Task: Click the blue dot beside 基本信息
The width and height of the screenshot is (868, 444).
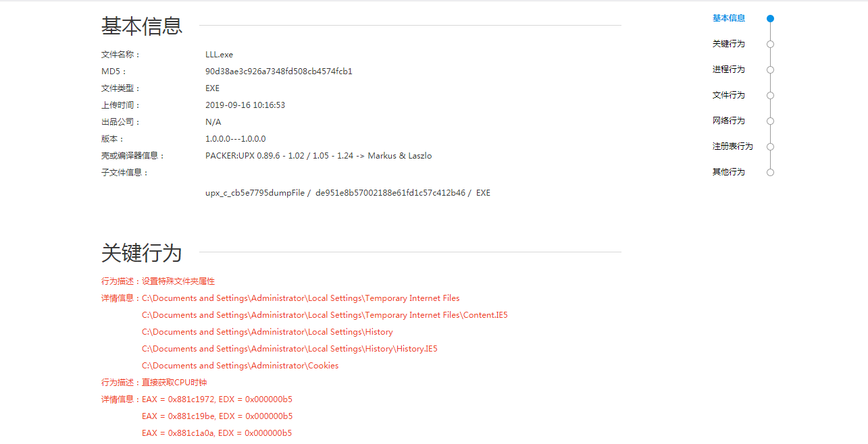Action: coord(770,19)
